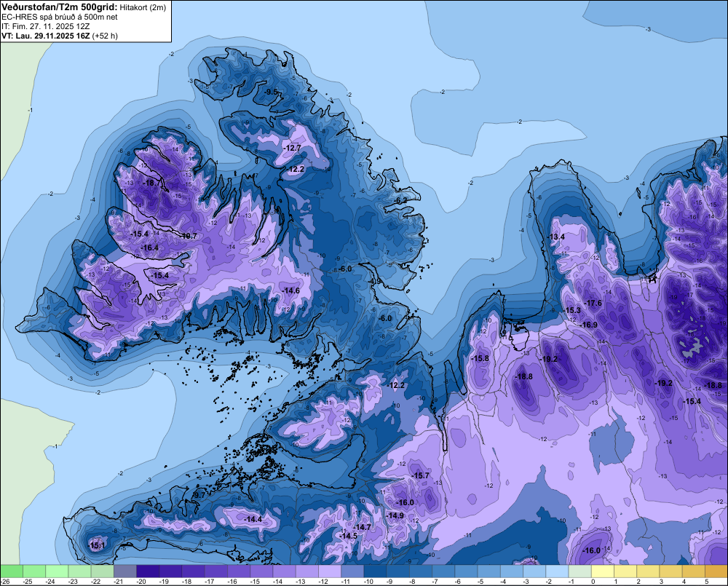The image size is (728, 586).
Task: Click the -9.5 temperature value on the map
Action: point(271,92)
